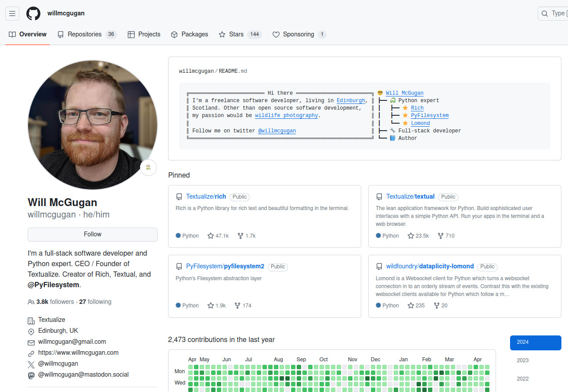Click the star icon on dataplicity-lomond card
Viewport: 568px width, 392px height.
(411, 305)
